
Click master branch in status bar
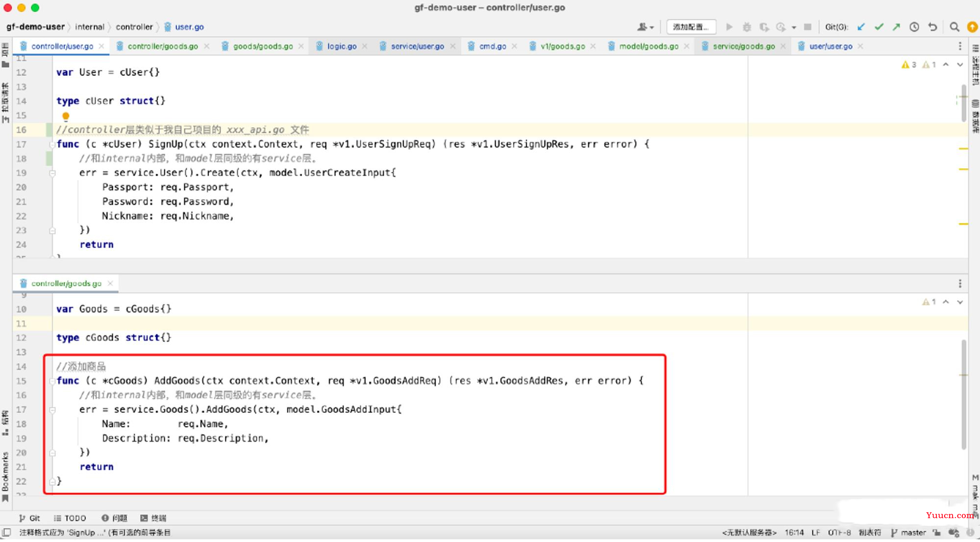click(908, 533)
